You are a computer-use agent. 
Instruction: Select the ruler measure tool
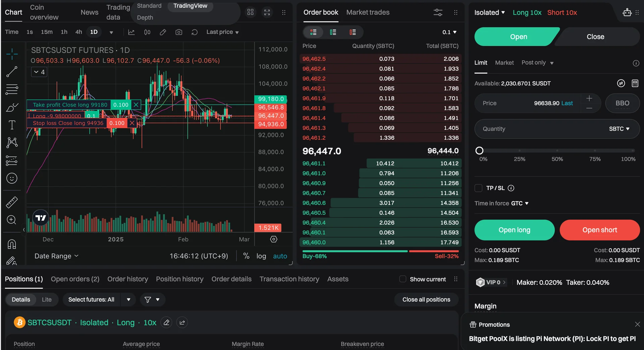(12, 202)
